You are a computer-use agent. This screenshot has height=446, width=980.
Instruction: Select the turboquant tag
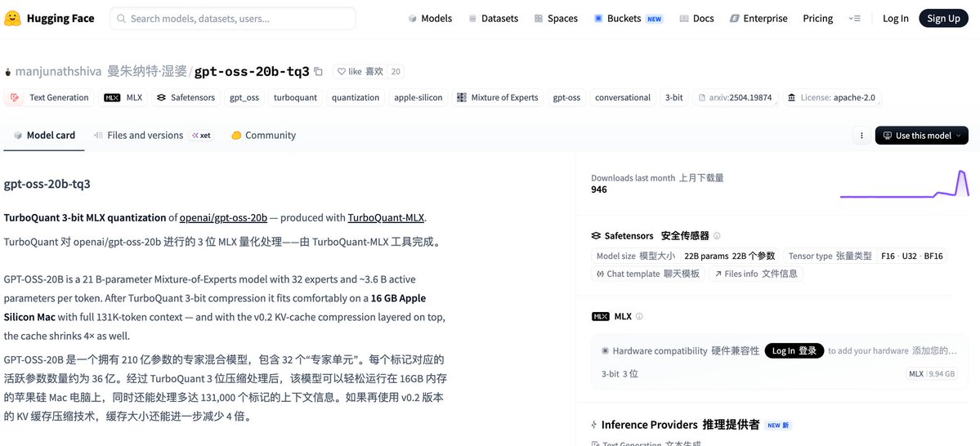click(x=296, y=97)
